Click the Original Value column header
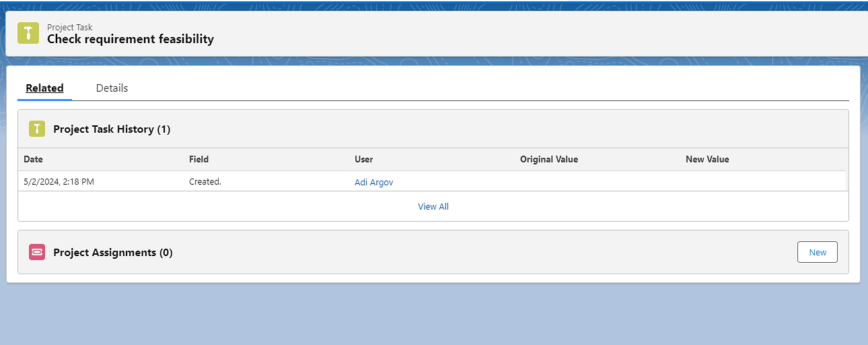Screen dimensions: 868x345 coord(548,160)
